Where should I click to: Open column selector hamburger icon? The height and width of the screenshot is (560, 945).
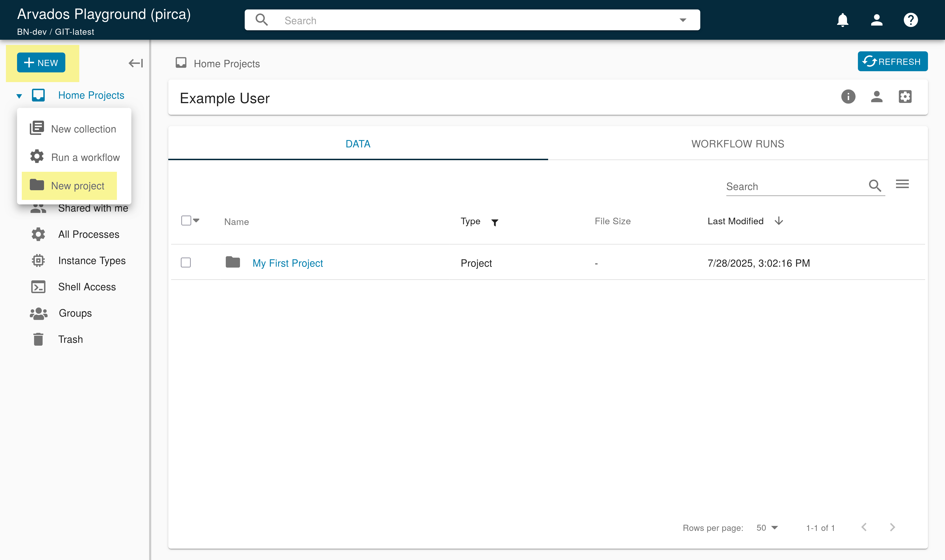pos(902,184)
